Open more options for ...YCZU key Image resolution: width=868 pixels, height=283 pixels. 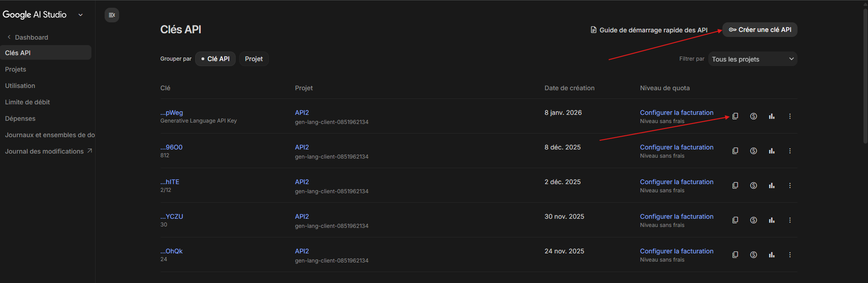tap(790, 220)
